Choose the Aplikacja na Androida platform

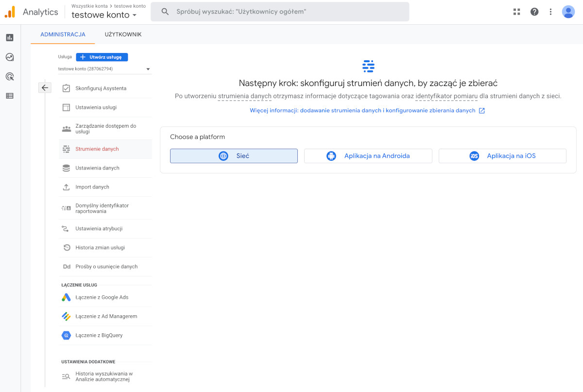368,156
